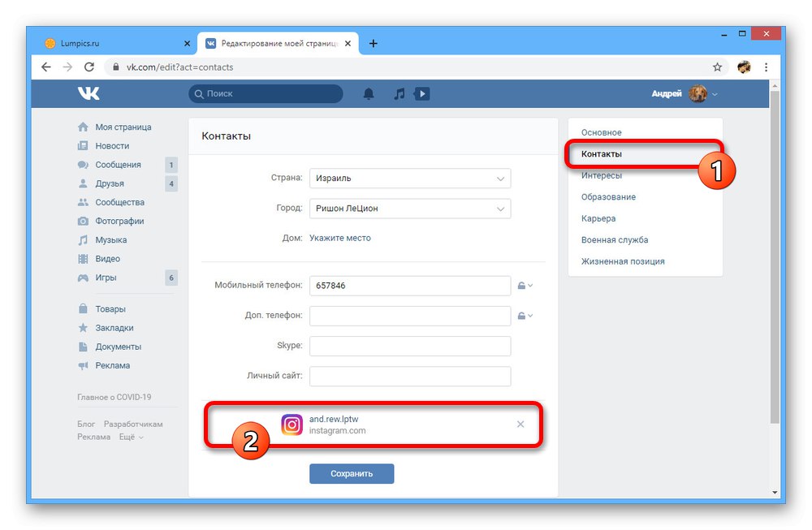Open privacy lock for Доп. телефон
Screen dimensions: 812x530
coord(525,315)
